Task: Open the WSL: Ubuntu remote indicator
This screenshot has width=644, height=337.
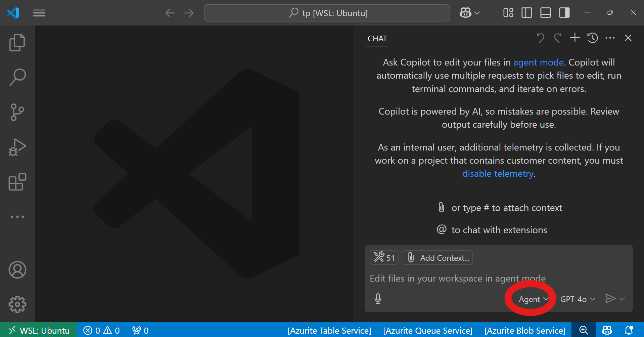Action: pyautogui.click(x=39, y=330)
